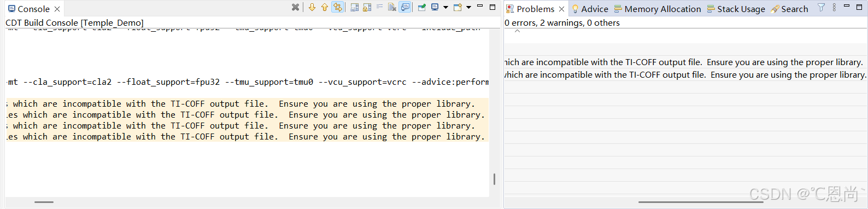The width and height of the screenshot is (868, 209).
Task: Toggle word wrap in the Console toolbar
Action: [379, 7]
